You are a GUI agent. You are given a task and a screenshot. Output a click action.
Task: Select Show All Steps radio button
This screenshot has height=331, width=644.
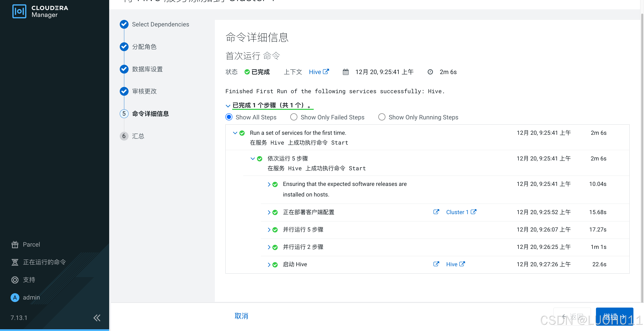[229, 117]
